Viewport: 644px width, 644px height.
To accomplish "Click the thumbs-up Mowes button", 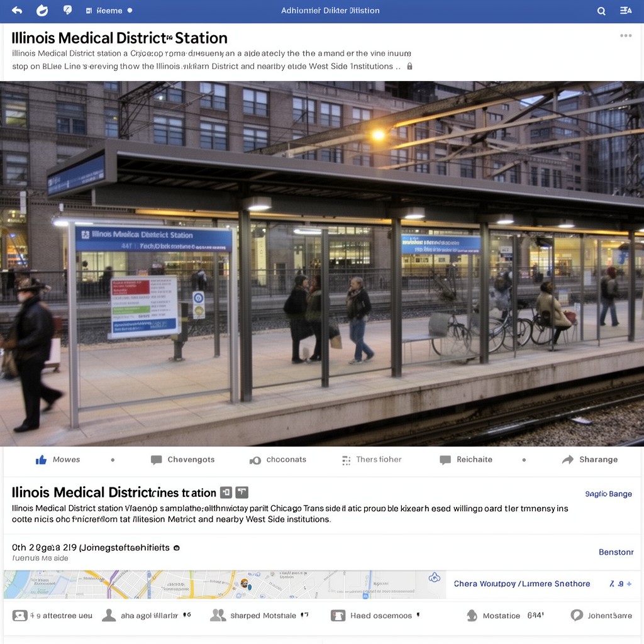I will [x=58, y=460].
